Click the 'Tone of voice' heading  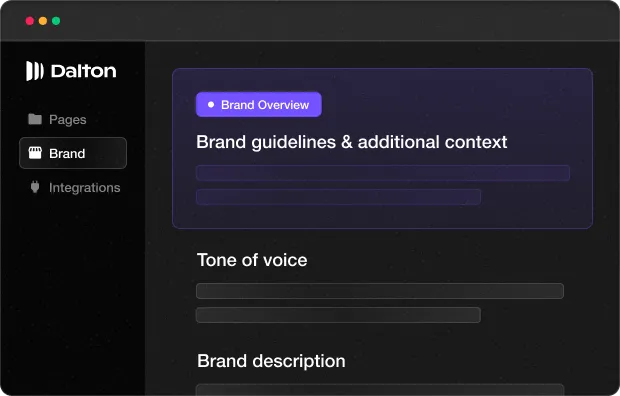[x=252, y=260]
